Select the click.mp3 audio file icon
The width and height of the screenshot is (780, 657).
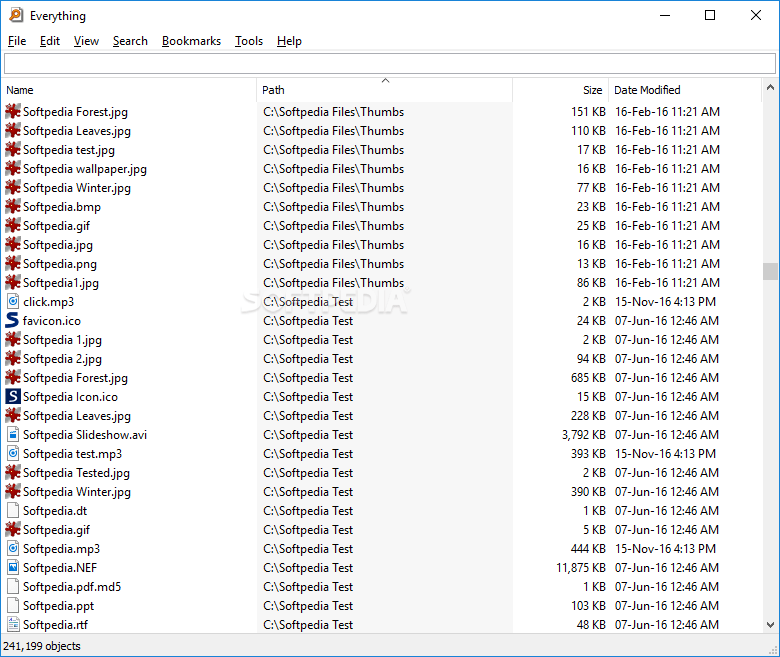pos(13,302)
